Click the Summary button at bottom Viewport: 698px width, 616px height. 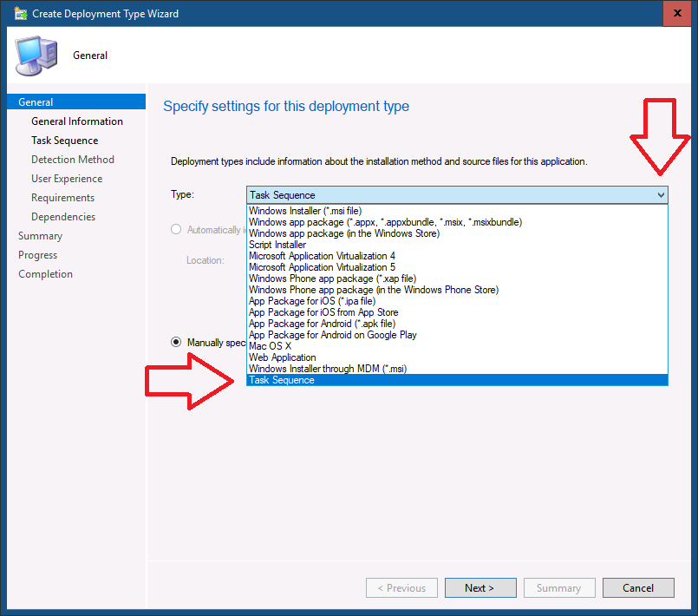pos(559,588)
